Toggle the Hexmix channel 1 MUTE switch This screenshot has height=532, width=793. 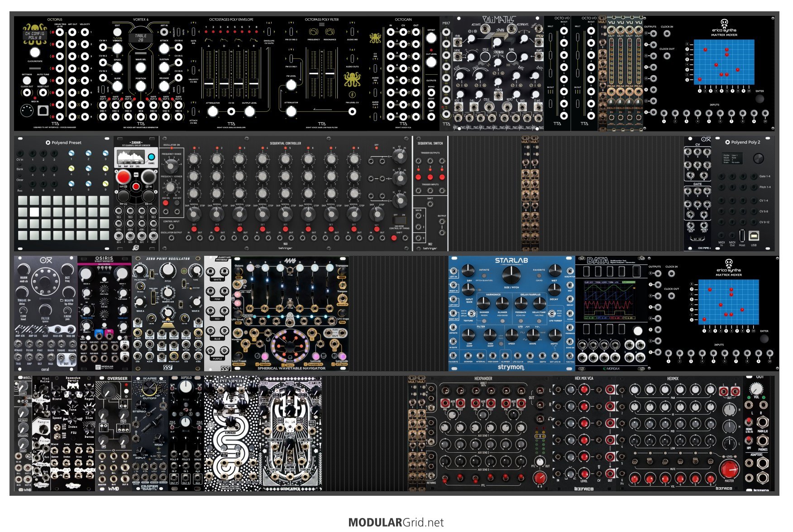click(x=634, y=462)
